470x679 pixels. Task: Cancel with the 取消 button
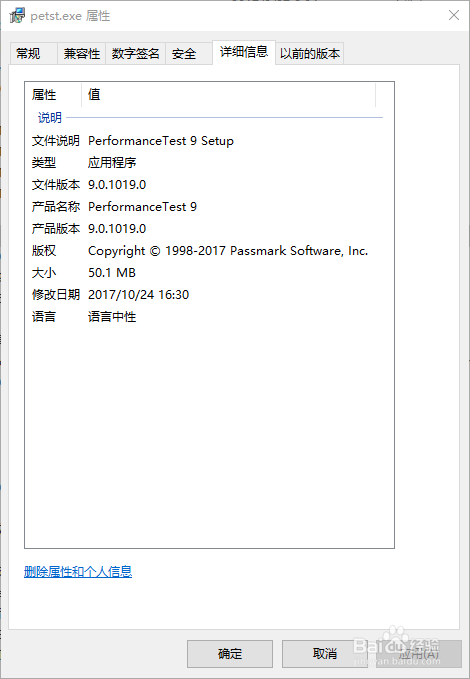point(325,654)
